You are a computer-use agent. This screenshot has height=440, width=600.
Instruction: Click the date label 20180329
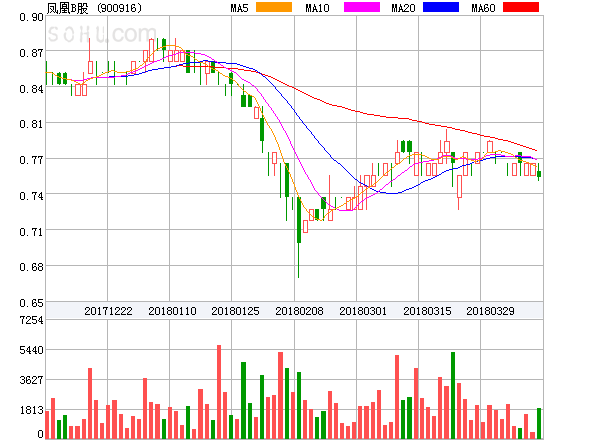tap(490, 311)
